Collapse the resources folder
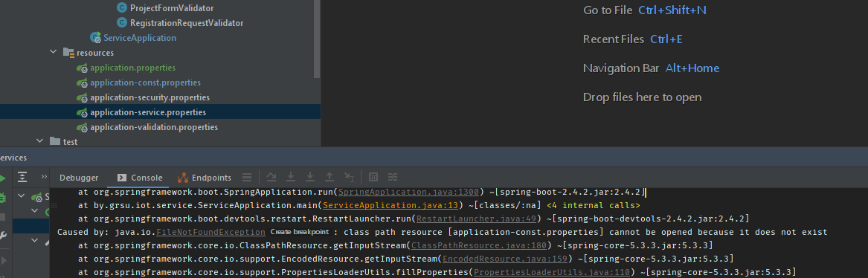Image resolution: width=868 pixels, height=278 pixels. click(x=53, y=53)
